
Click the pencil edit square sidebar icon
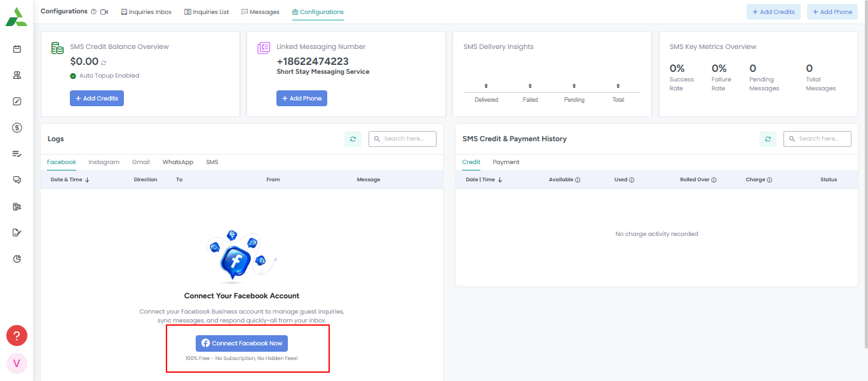point(17,101)
